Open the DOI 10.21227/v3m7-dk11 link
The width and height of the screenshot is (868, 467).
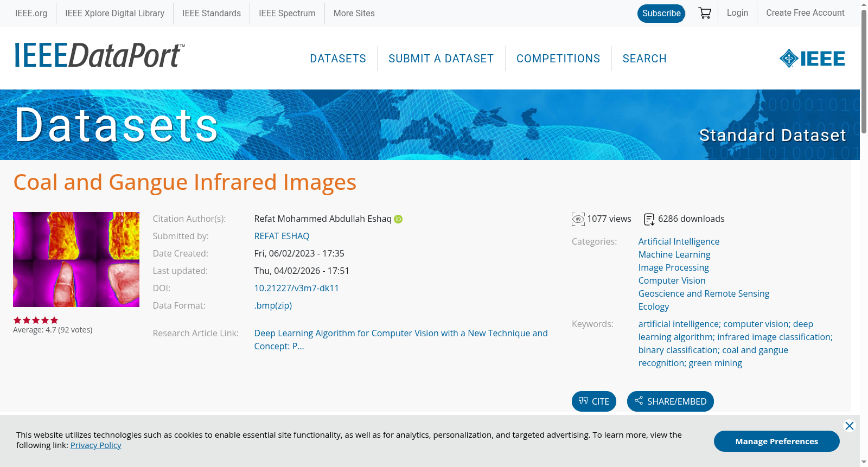pyautogui.click(x=296, y=288)
